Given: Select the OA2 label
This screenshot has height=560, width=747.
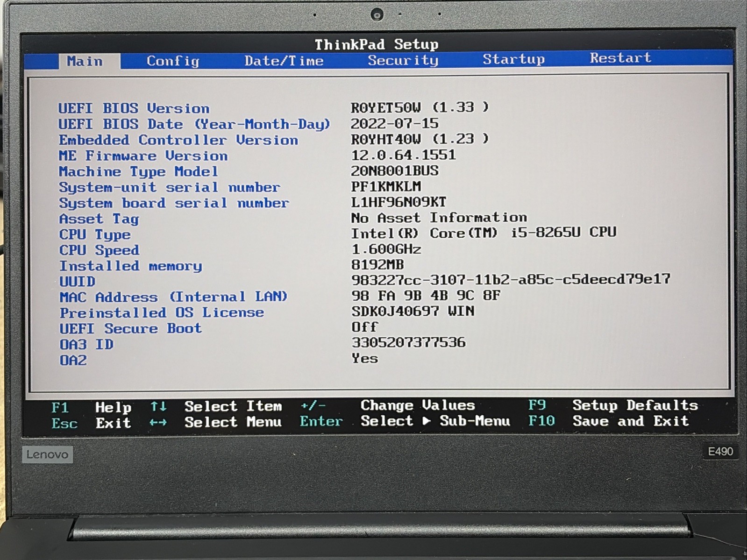Looking at the screenshot, I should point(73,361).
